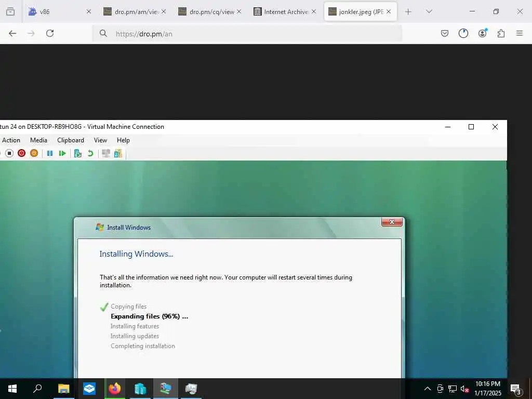This screenshot has width=532, height=399.
Task: Click the Install Windows title icon
Action: point(99,228)
